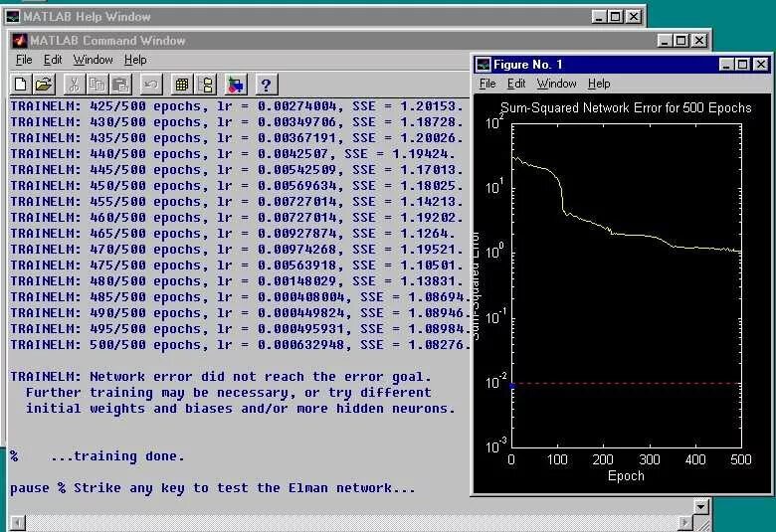776x532 pixels.
Task: Click the Command Window corner size grip
Action: pyautogui.click(x=701, y=523)
